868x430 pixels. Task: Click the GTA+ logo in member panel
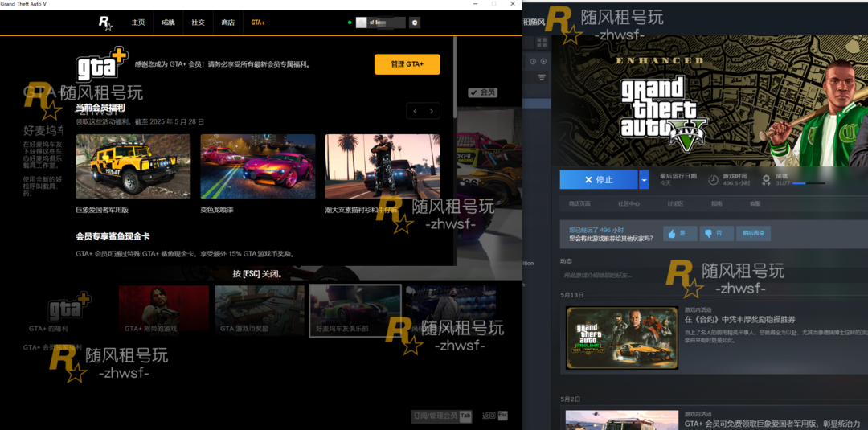102,64
